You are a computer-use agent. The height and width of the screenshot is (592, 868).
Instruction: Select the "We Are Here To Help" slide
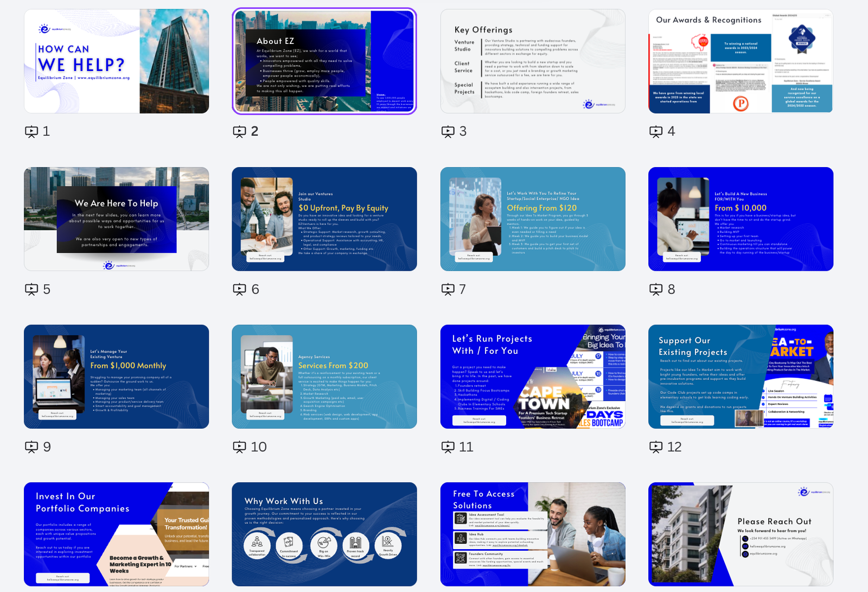116,219
